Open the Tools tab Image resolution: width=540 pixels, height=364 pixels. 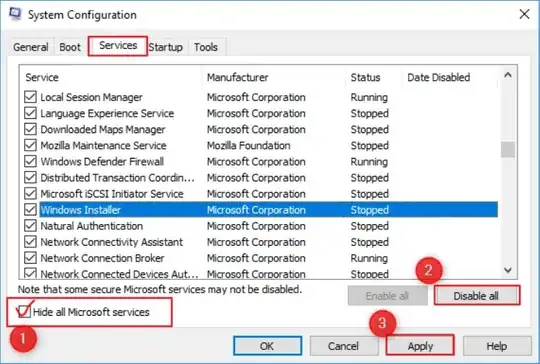(206, 47)
